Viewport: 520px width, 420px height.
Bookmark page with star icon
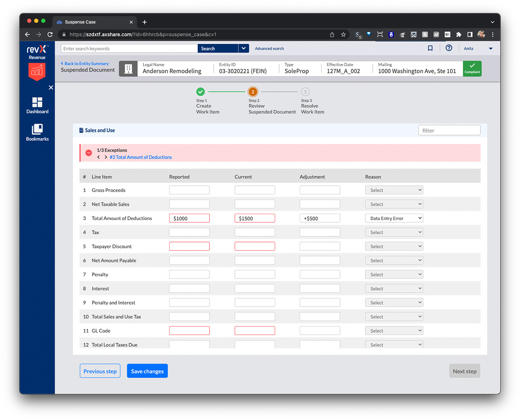click(x=344, y=34)
